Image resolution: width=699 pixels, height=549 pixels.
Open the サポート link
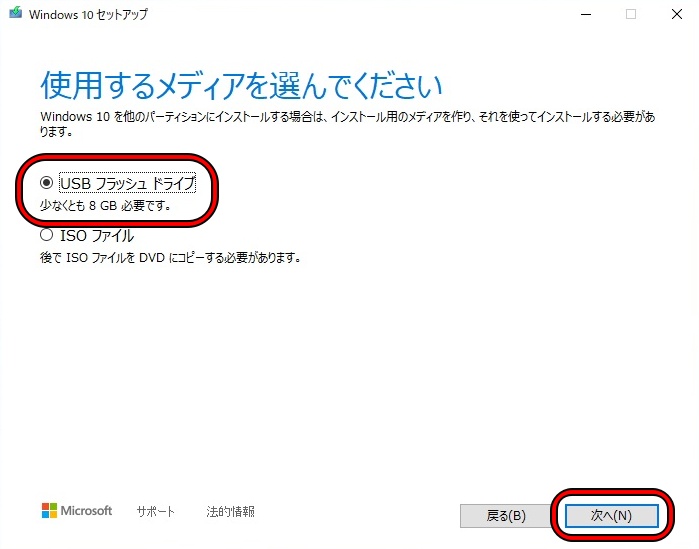pyautogui.click(x=155, y=512)
